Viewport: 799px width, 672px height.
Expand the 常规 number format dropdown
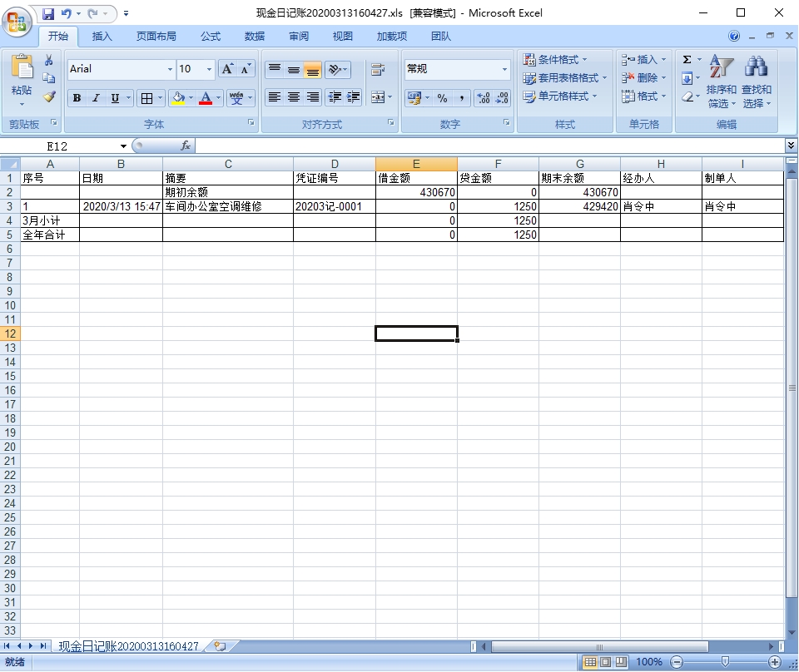pyautogui.click(x=504, y=69)
